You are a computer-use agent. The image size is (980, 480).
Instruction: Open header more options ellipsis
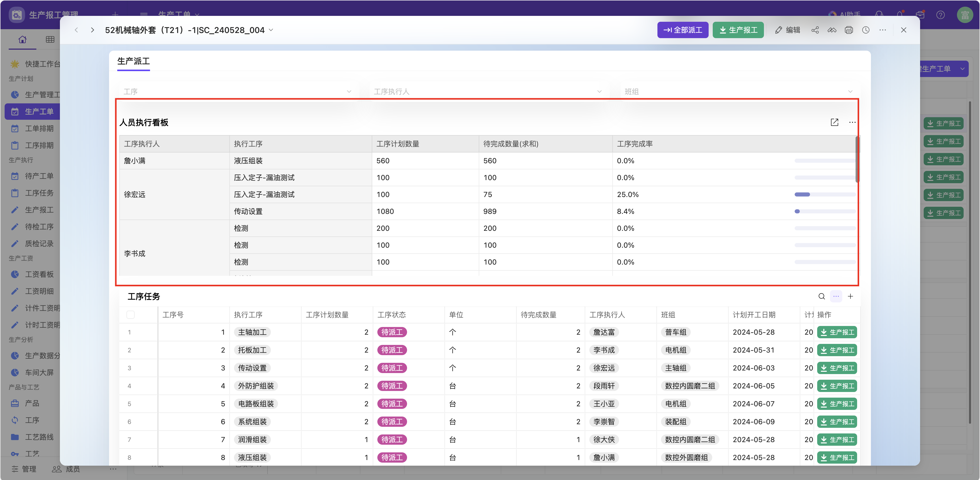click(x=883, y=30)
